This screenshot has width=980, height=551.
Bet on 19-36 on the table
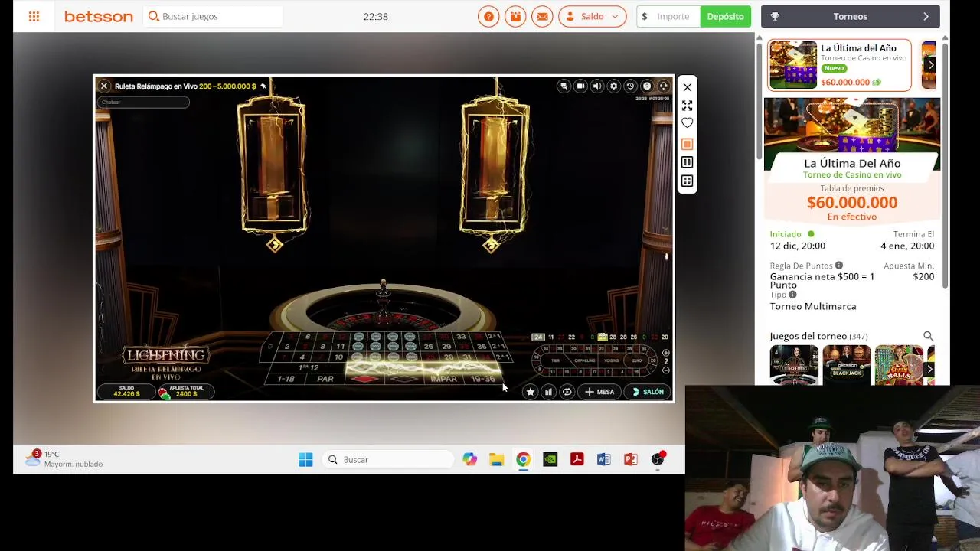[483, 379]
